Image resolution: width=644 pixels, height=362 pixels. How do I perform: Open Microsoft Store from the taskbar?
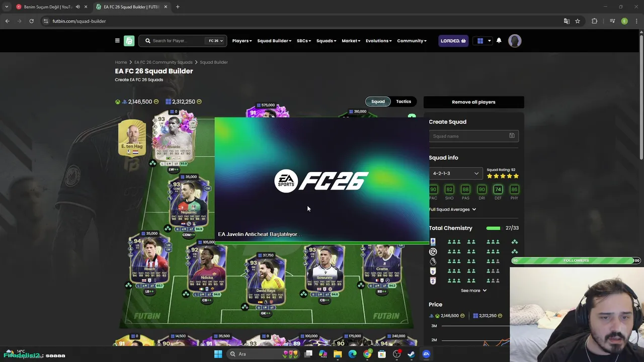click(382, 354)
